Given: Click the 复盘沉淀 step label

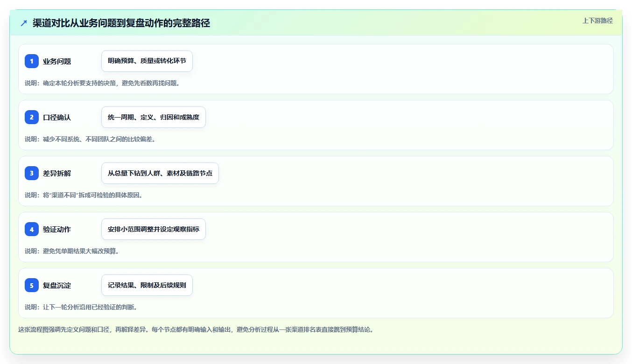Looking at the screenshot, I should 57,285.
